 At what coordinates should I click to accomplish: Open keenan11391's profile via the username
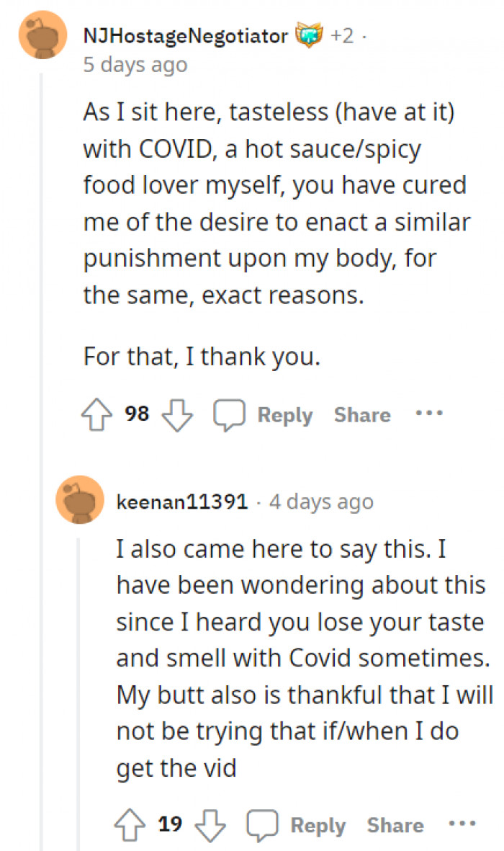pos(181,502)
